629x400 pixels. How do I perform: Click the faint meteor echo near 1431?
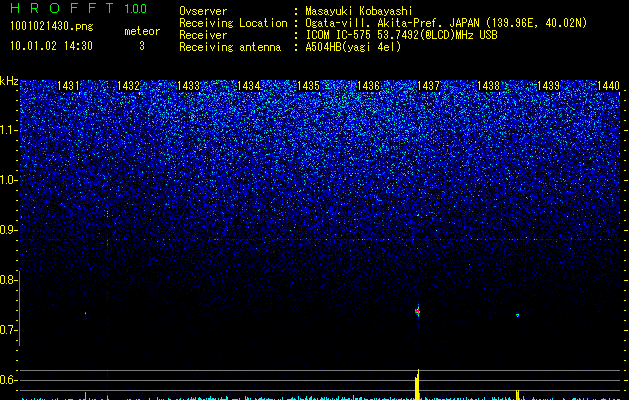[85, 313]
